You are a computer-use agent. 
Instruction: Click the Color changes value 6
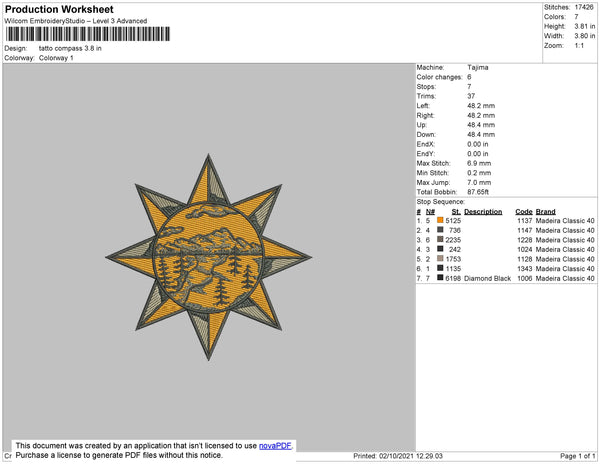469,77
